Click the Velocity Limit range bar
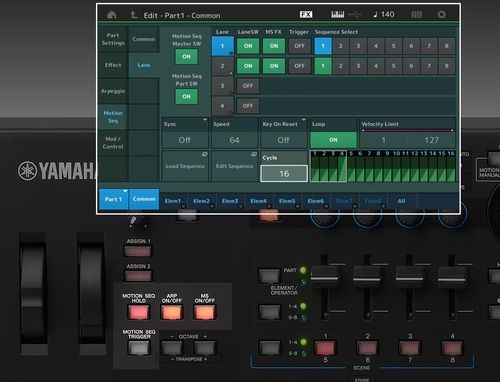500x382 pixels. pyautogui.click(x=408, y=130)
